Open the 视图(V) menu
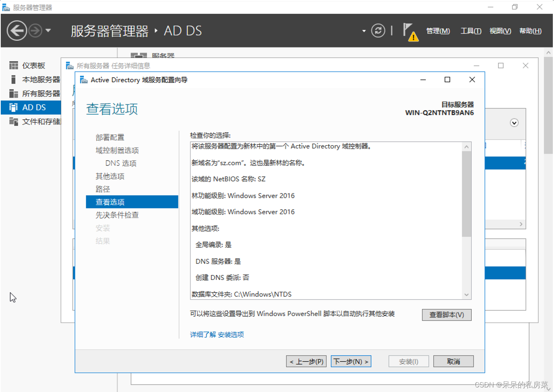Screen dimensions: 554x392 coord(500,31)
